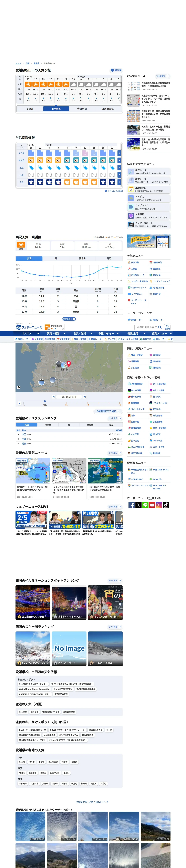
Task: Show more 天気痛 index hours arrow
Action: [x=119, y=160]
